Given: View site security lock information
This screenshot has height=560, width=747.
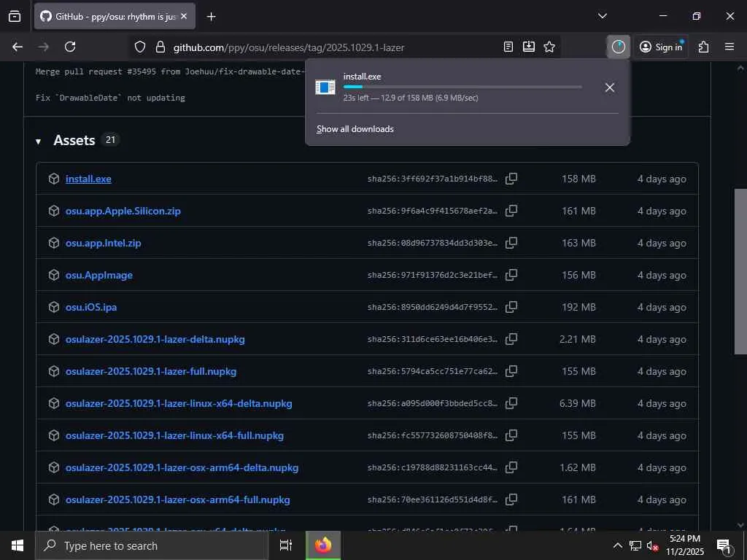Looking at the screenshot, I should point(160,47).
